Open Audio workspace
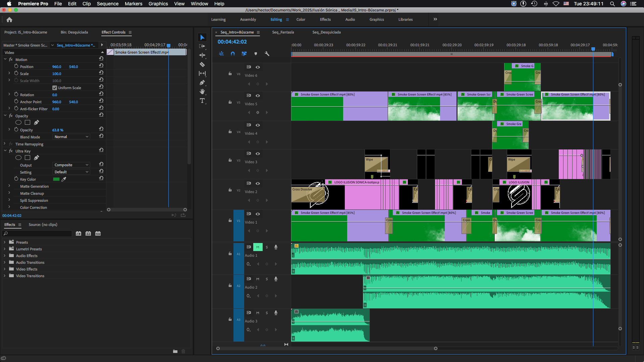Viewport: 644px width, 362px height. (x=350, y=19)
